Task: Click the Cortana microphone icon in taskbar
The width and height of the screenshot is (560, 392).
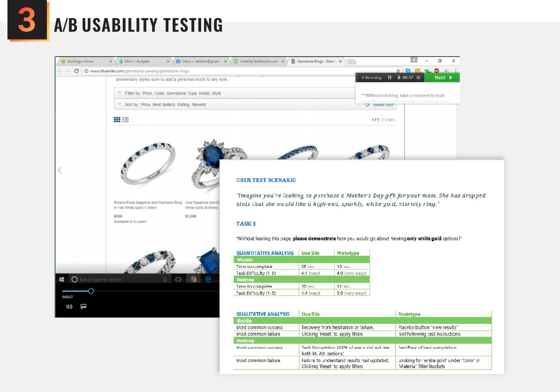Action: 165,280
